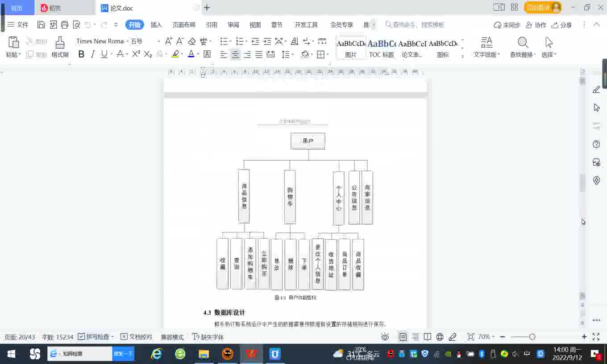Expand the bullet list dropdown
The image size is (607, 364).
pos(229,41)
